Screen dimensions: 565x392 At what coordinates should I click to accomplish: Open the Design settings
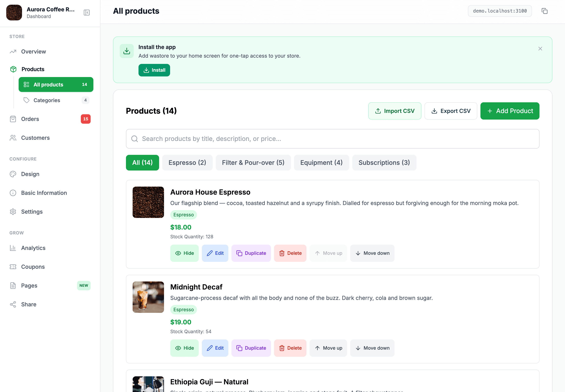pos(50,174)
